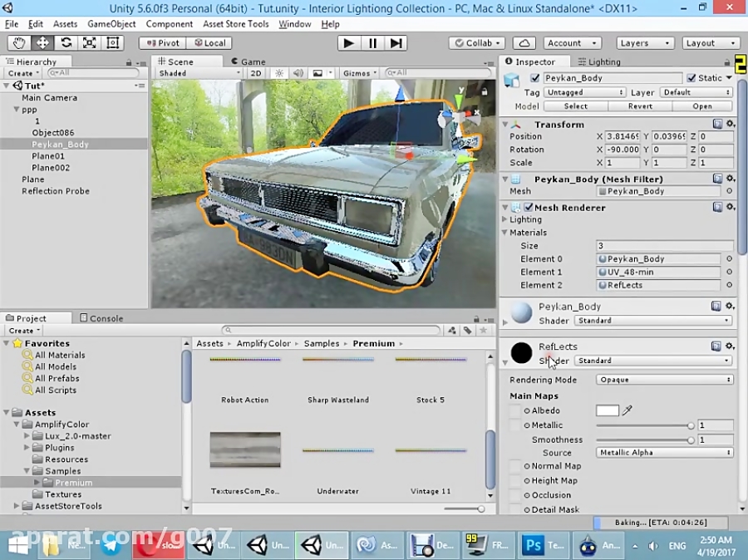Click the Select button in the Model row
The width and height of the screenshot is (748, 560).
point(577,106)
